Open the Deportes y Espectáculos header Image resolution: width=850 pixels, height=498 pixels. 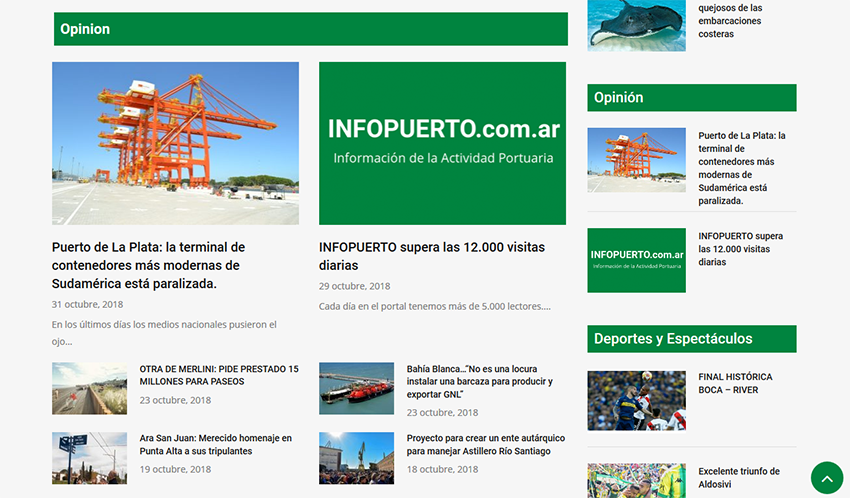(x=692, y=339)
